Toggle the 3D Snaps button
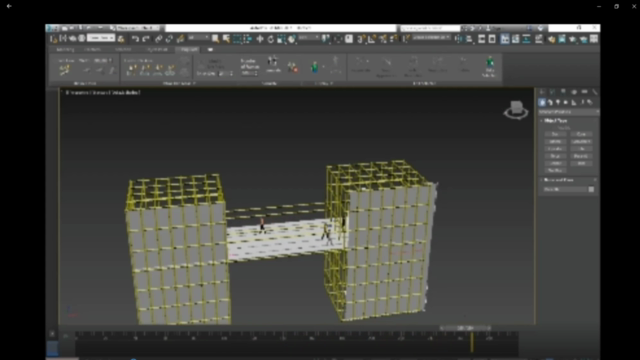 tap(361, 39)
